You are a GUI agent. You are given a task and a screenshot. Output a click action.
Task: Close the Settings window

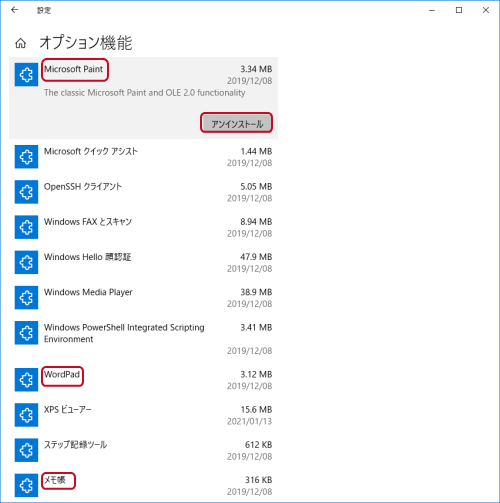[x=486, y=10]
